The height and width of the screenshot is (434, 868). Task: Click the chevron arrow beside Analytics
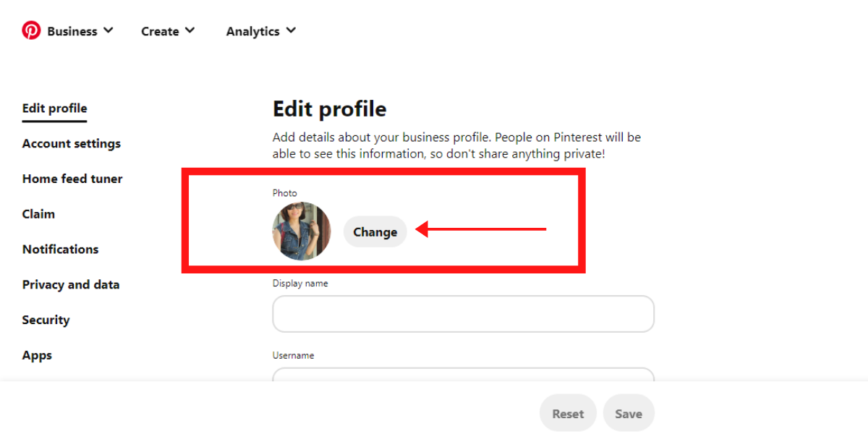(291, 30)
